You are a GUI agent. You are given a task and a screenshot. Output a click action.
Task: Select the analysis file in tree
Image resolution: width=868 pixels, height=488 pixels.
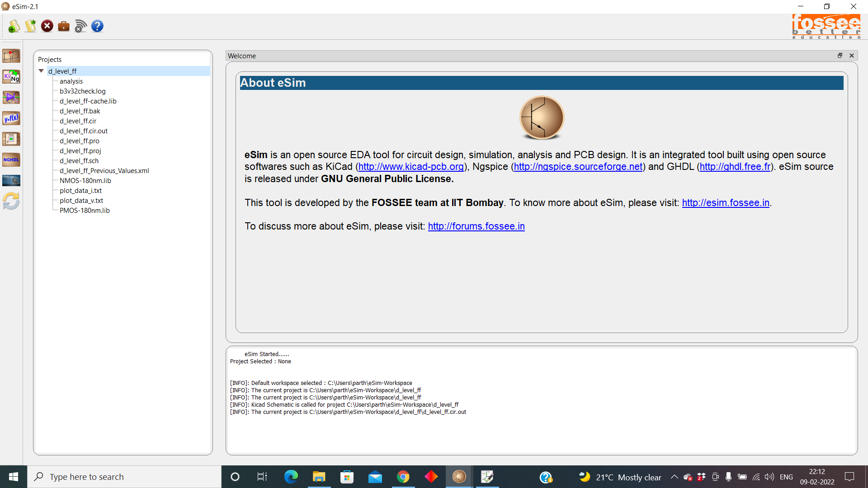[71, 81]
